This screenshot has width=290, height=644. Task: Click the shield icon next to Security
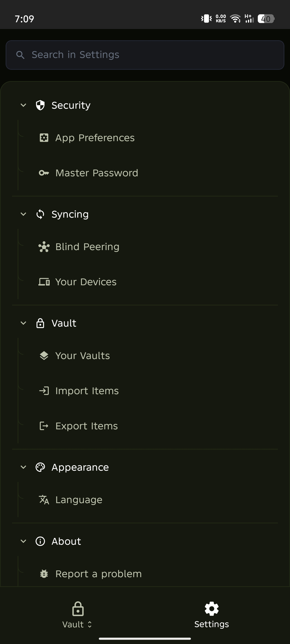click(40, 105)
